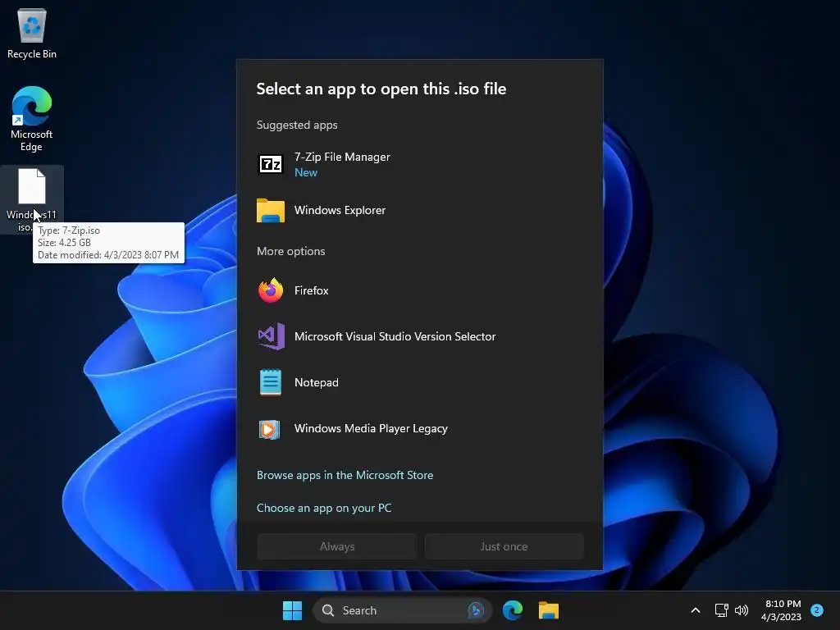Image resolution: width=840 pixels, height=630 pixels.
Task: Pick the Firefox icon in More options
Action: point(271,290)
